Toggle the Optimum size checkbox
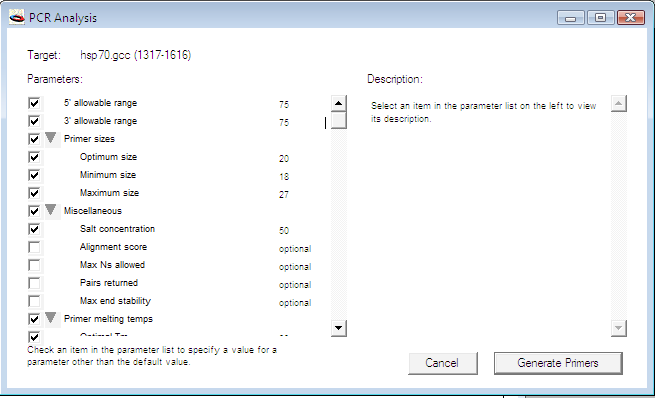The width and height of the screenshot is (655, 398). coord(34,157)
